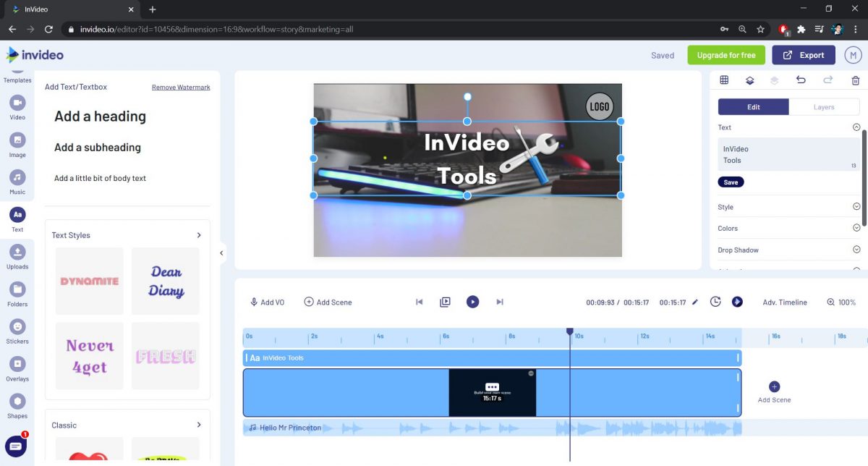Switch to Adv. Timeline mode
The width and height of the screenshot is (868, 466).
[784, 302]
